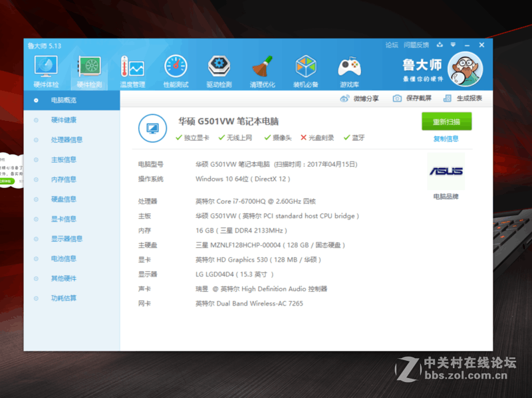
Task: Click the High Definition Audio value
Action: tap(261, 289)
